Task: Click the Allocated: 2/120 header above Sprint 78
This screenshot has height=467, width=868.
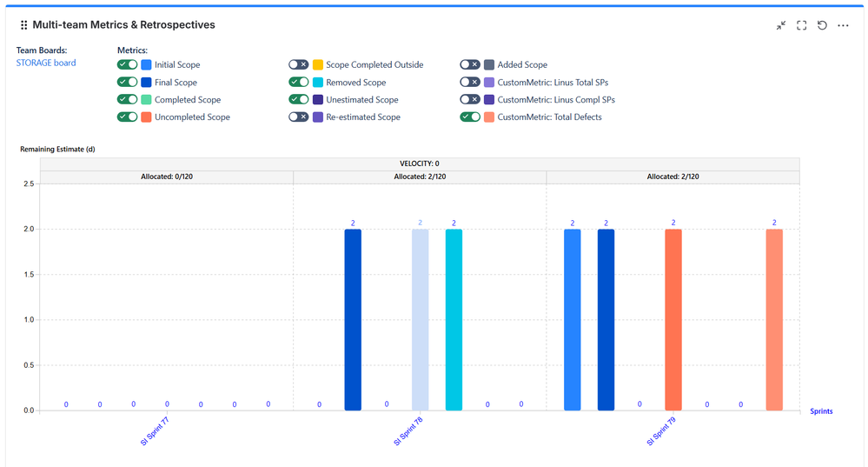Action: [420, 177]
